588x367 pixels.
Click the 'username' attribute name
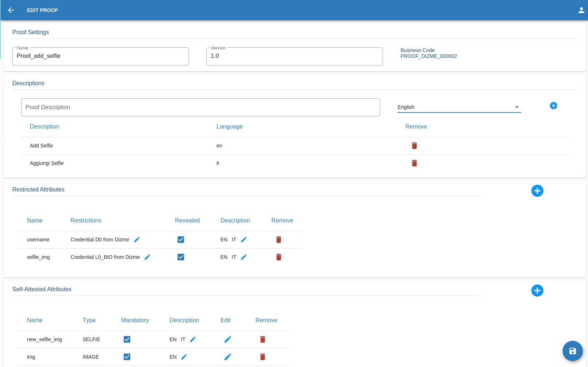[x=38, y=240]
